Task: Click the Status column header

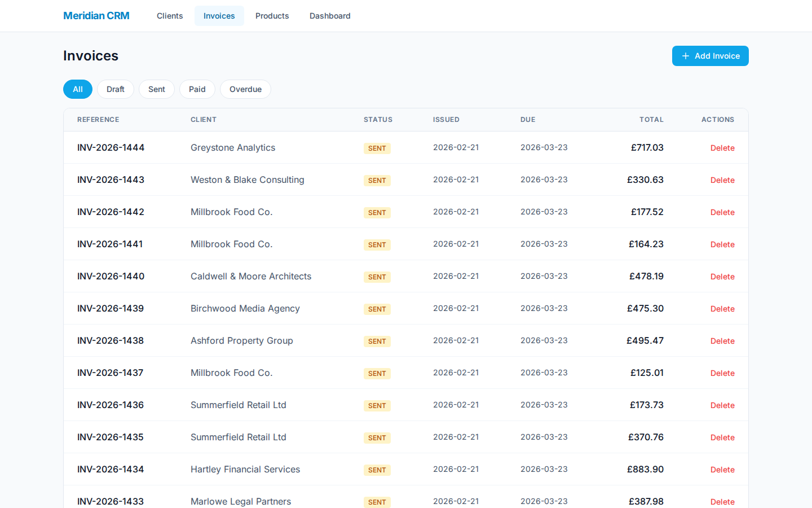Action: point(378,120)
